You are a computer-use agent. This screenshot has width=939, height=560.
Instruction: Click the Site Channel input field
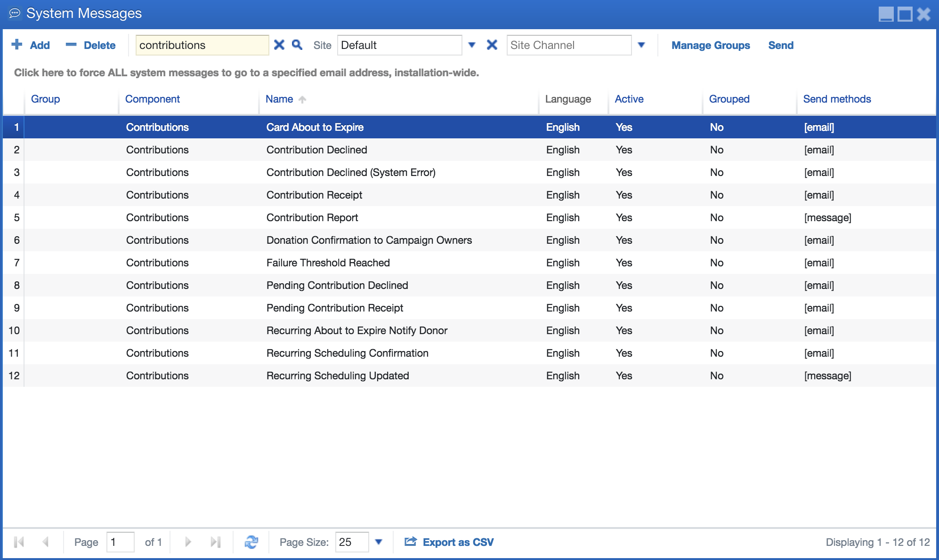[569, 45]
